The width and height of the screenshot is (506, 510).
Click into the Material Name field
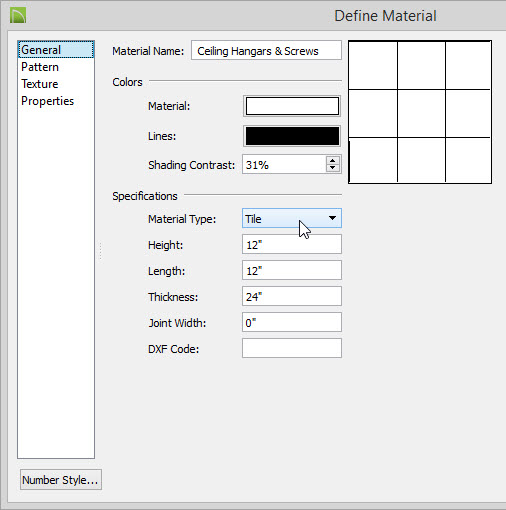(x=266, y=50)
